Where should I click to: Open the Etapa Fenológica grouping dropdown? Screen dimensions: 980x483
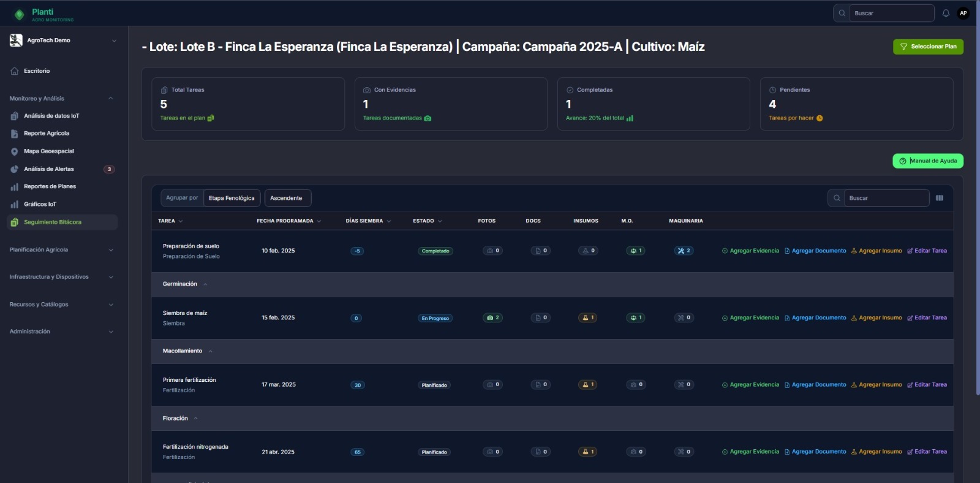(x=232, y=198)
